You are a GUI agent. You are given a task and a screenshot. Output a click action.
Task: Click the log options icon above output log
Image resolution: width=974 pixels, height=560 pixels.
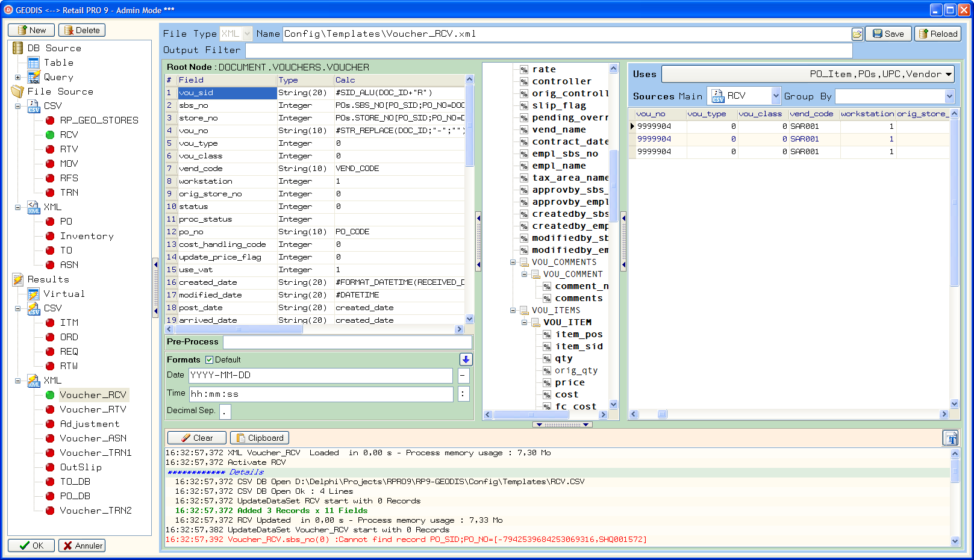pos(951,438)
